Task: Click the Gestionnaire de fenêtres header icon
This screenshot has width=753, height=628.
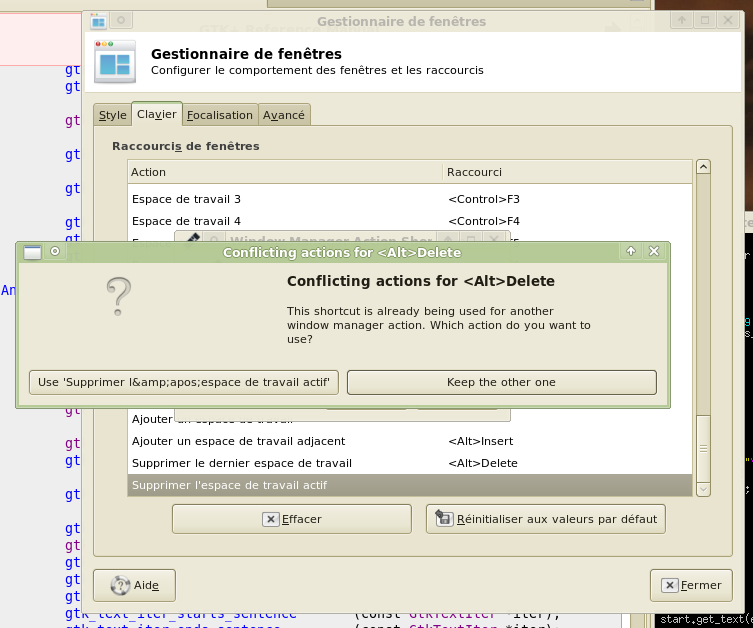Action: click(114, 61)
